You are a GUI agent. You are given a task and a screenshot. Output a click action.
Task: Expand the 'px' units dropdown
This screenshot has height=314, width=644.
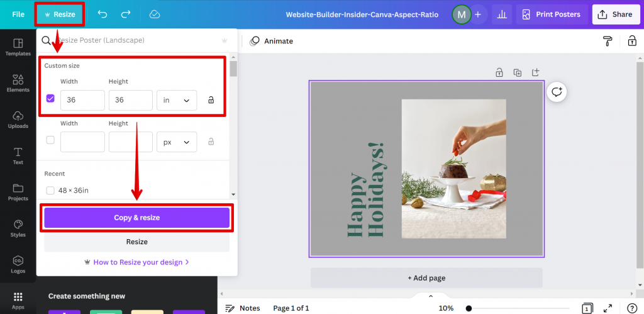pyautogui.click(x=177, y=142)
